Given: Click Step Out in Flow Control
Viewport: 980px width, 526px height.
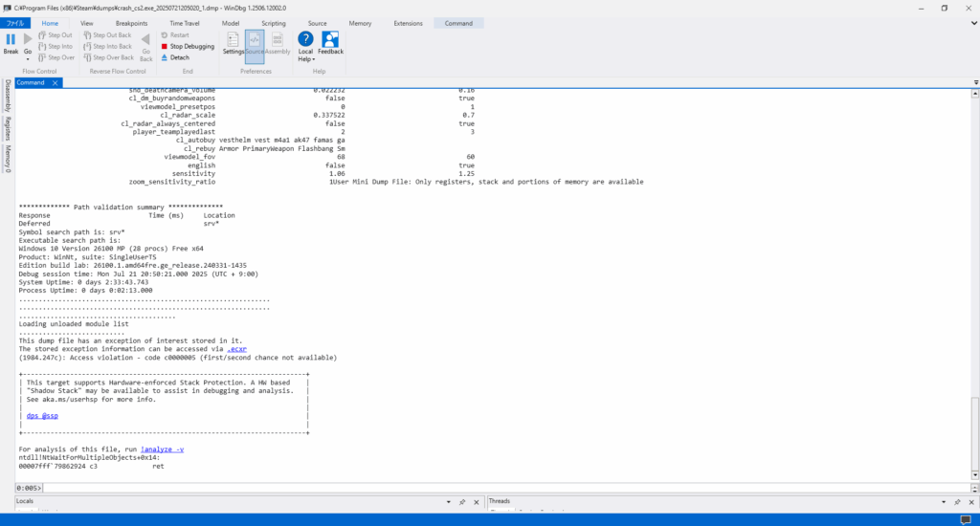Looking at the screenshot, I should (x=56, y=35).
